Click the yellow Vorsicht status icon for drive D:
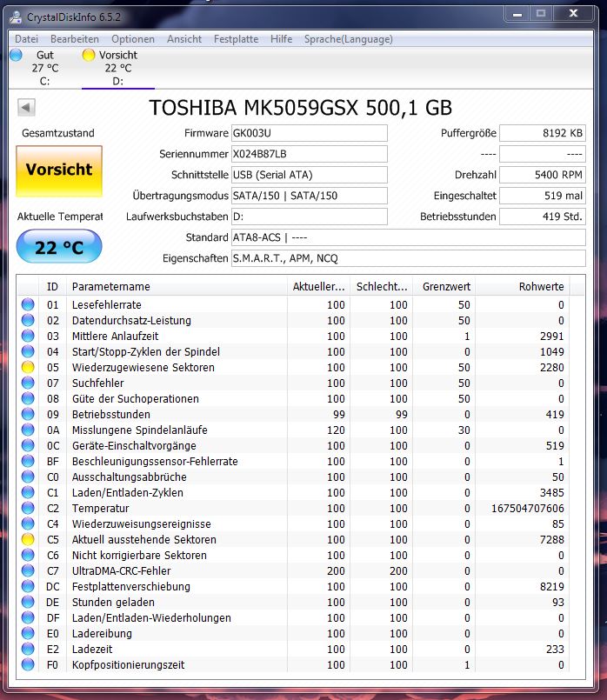This screenshot has height=700, width=607. (x=89, y=55)
